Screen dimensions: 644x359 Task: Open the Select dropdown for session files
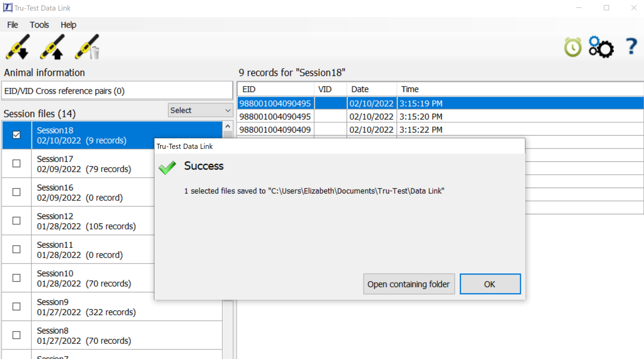[200, 110]
